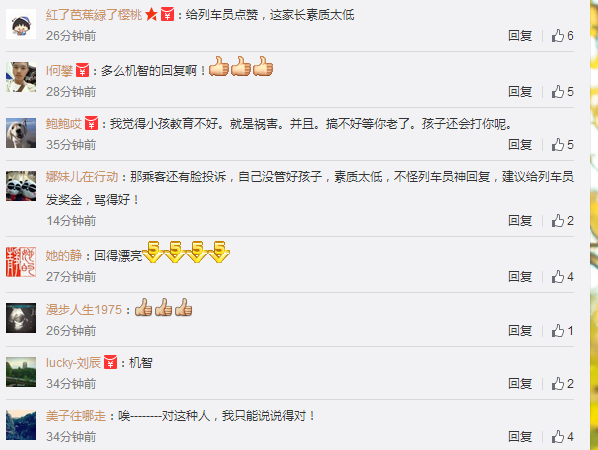Reply to 红了芭蕉绿了樱桃's comment

520,35
